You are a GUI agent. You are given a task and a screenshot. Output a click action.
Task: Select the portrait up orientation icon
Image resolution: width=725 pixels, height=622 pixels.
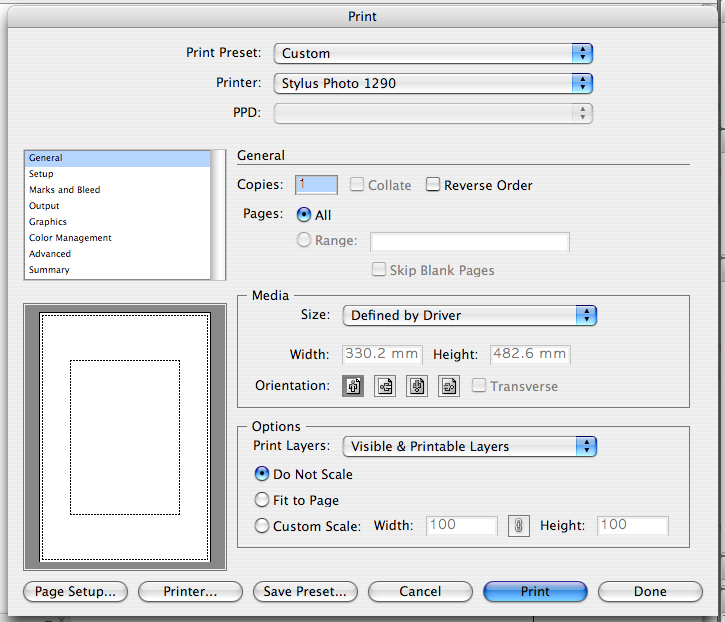353,386
